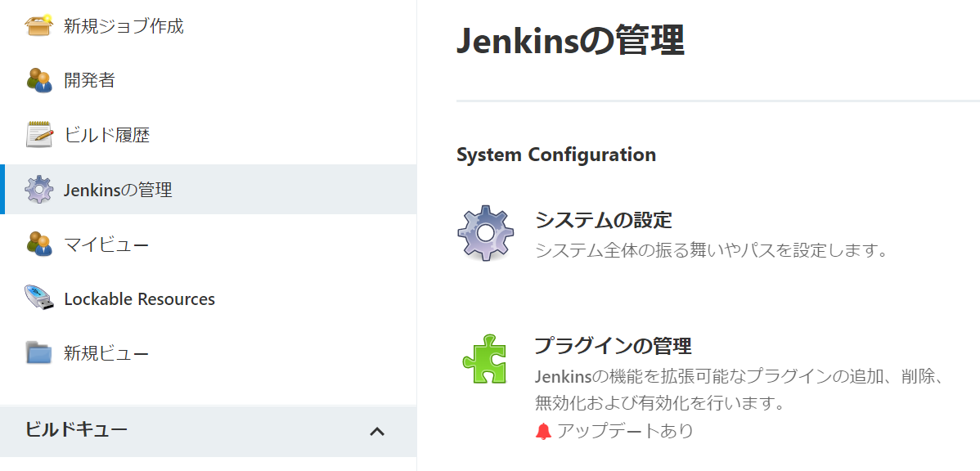980x471 pixels.
Task: Click the 無効化および有効化を行います description line
Action: point(660,403)
